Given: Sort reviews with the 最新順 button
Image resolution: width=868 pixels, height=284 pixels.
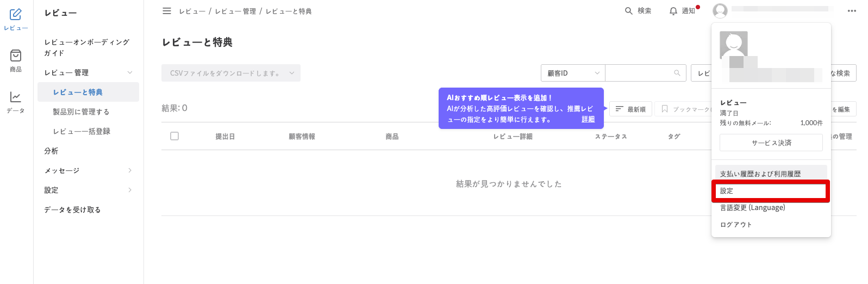Looking at the screenshot, I should (x=630, y=109).
